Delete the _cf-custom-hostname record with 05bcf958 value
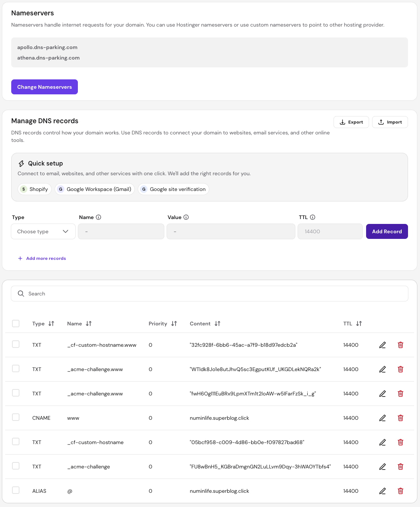This screenshot has height=507, width=420. [400, 442]
